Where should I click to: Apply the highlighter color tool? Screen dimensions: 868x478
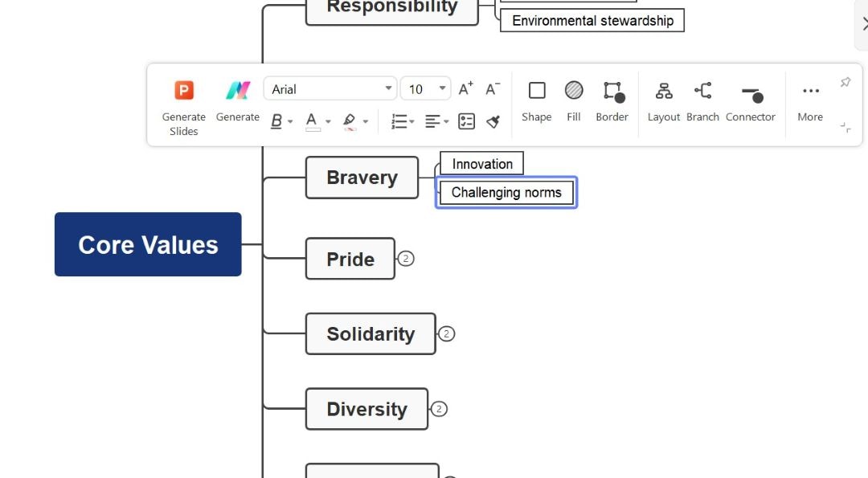pyautogui.click(x=350, y=121)
